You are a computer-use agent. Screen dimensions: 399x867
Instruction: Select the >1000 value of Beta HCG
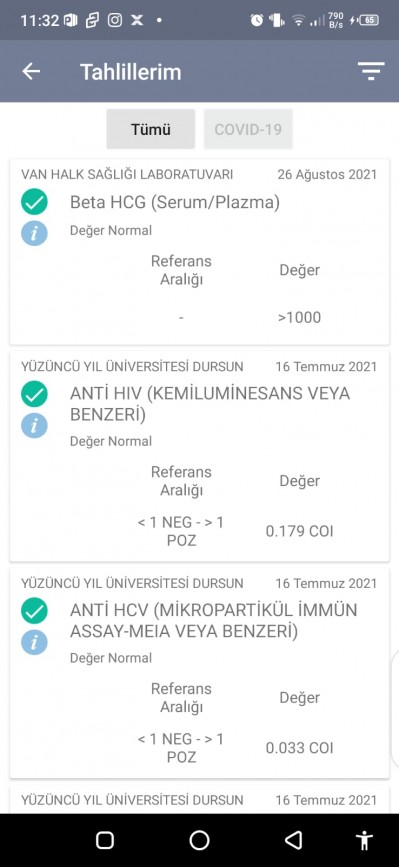(x=300, y=317)
